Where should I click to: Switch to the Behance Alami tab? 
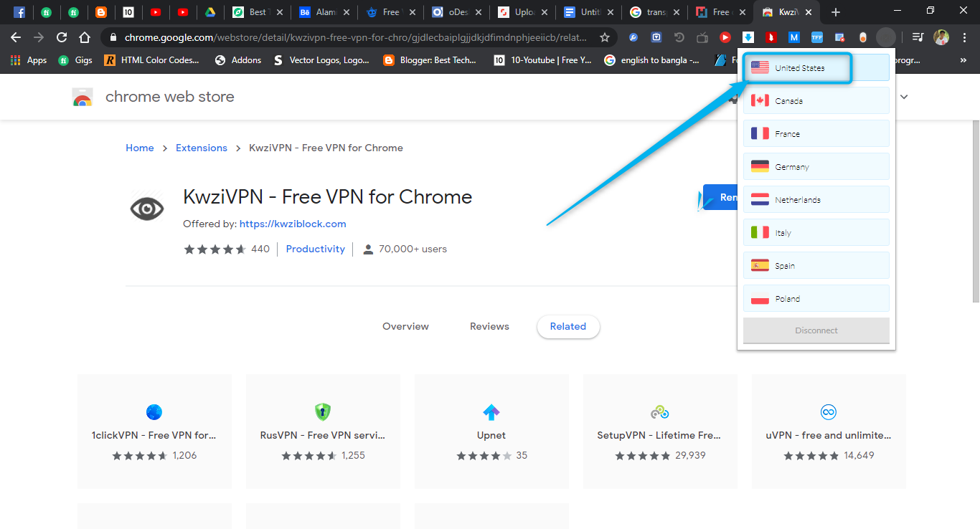pos(324,12)
